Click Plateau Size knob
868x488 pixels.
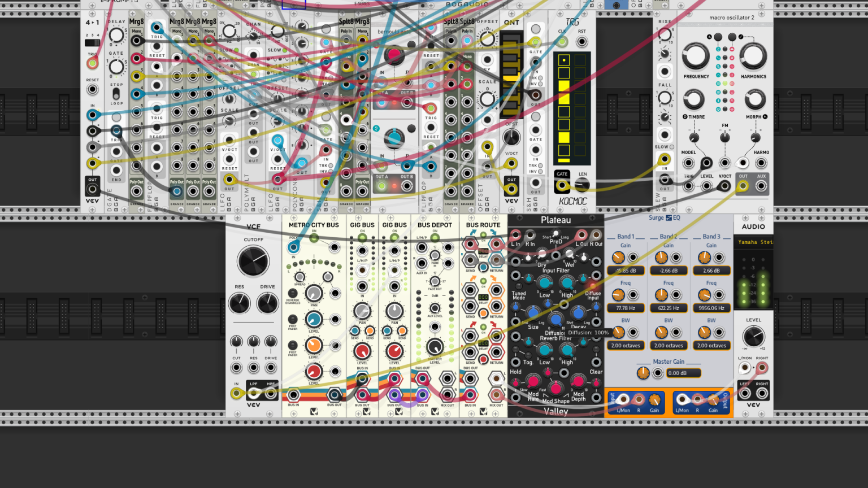(533, 312)
